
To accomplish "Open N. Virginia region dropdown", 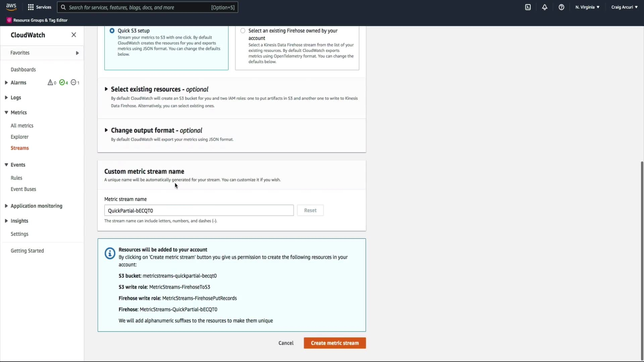I will [587, 7].
